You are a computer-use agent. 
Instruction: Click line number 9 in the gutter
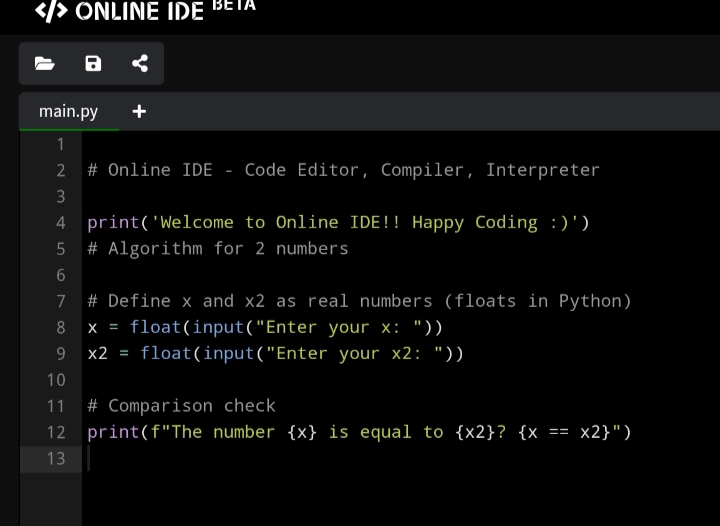coord(61,354)
